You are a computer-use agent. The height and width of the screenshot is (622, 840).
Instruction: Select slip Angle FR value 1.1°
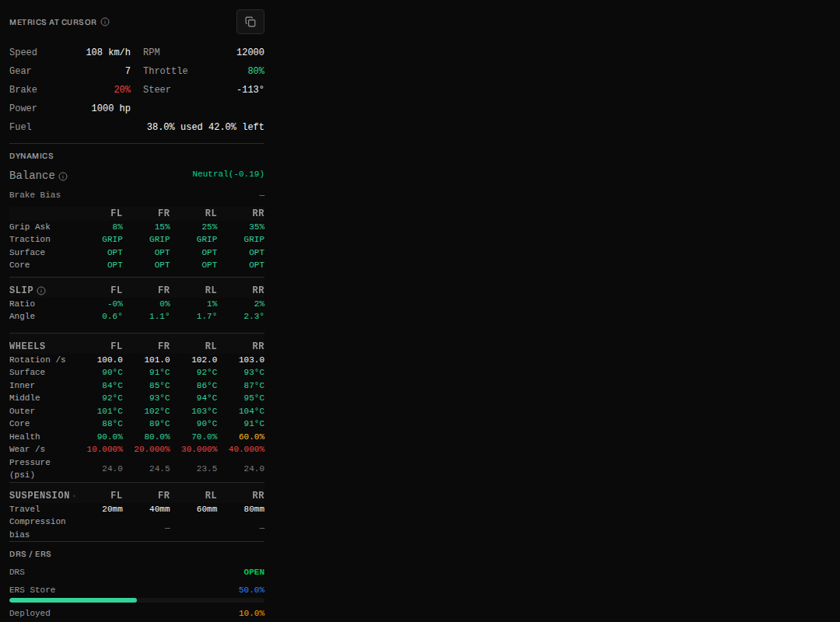click(159, 316)
